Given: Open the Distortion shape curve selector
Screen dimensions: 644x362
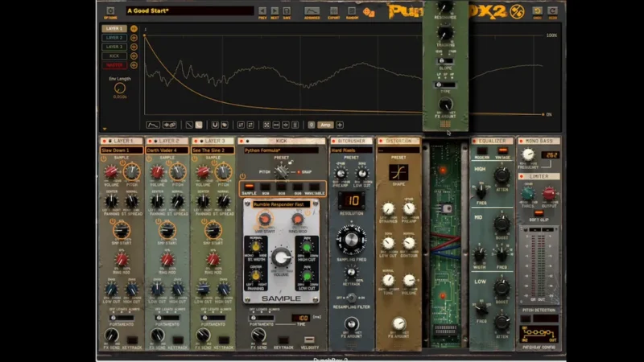Looking at the screenshot, I should (x=398, y=172).
